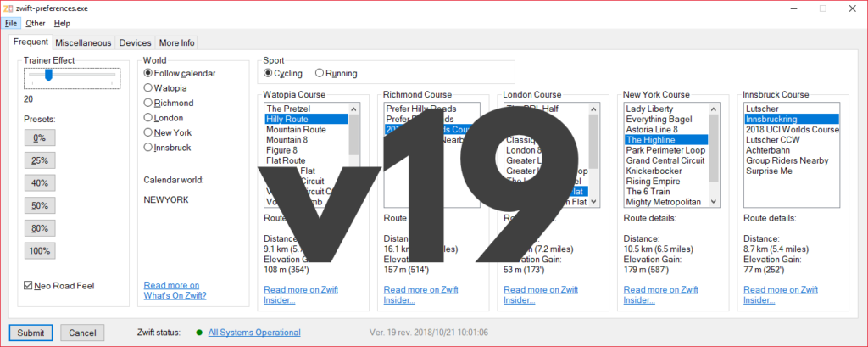Select Mountain Route in Watopia list
The image size is (868, 347).
tap(307, 129)
